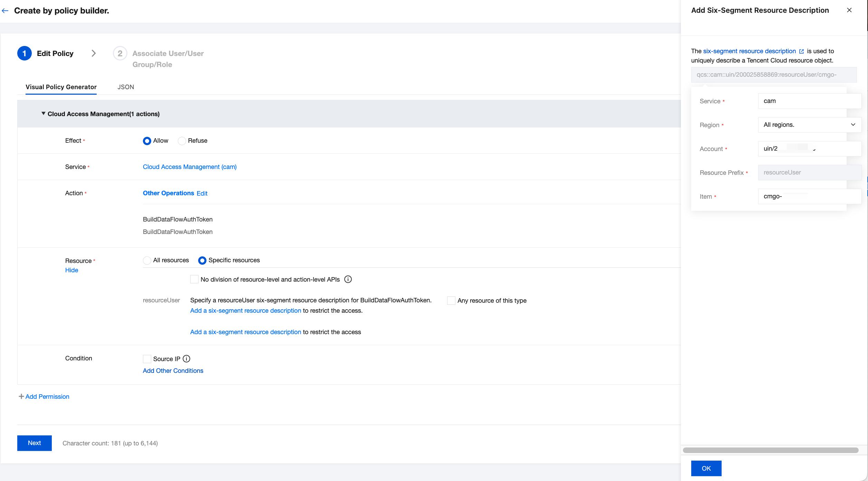868x481 pixels.
Task: Close the Add Six-Segment Resource Description panel
Action: coord(849,10)
